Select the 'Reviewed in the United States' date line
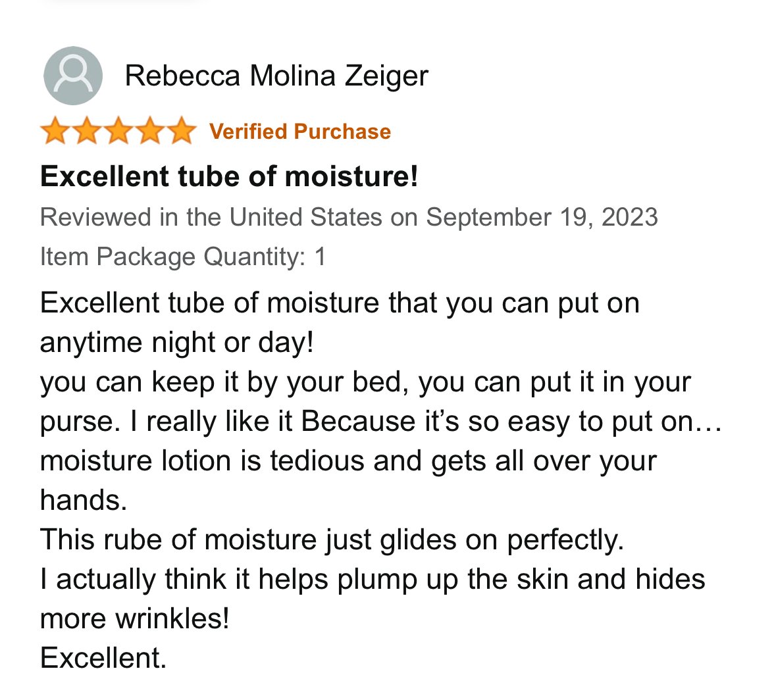The image size is (776, 700). pos(349,217)
